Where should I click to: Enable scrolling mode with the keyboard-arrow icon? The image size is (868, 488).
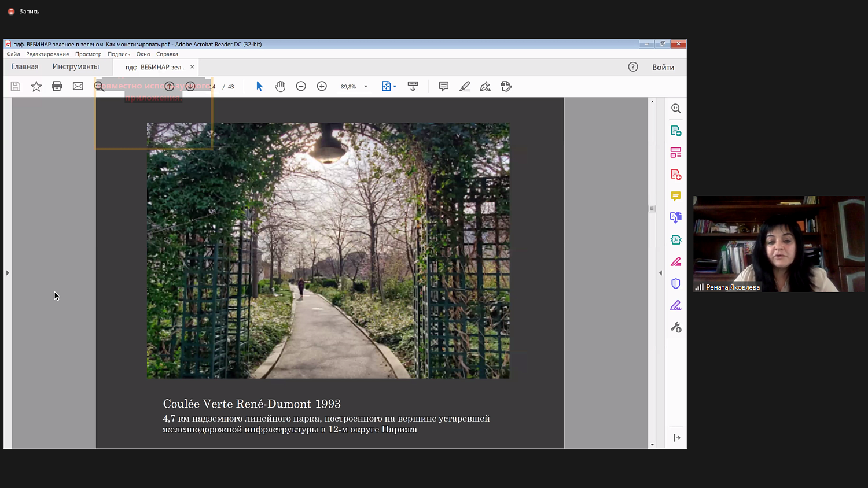[x=413, y=86]
